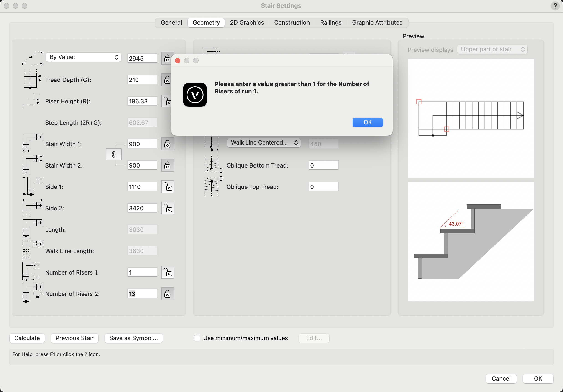Enable Use minimum/maximum values checkbox
Image resolution: width=563 pixels, height=392 pixels.
197,338
